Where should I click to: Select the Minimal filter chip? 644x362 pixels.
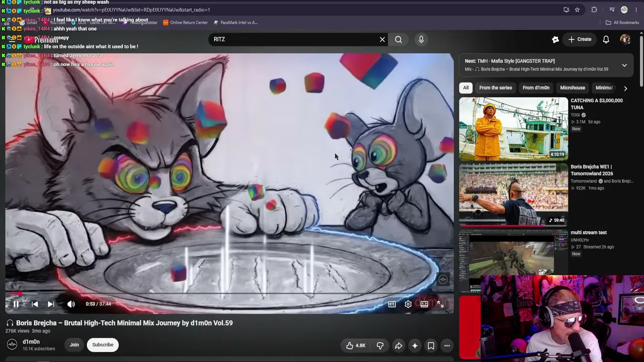pyautogui.click(x=604, y=87)
